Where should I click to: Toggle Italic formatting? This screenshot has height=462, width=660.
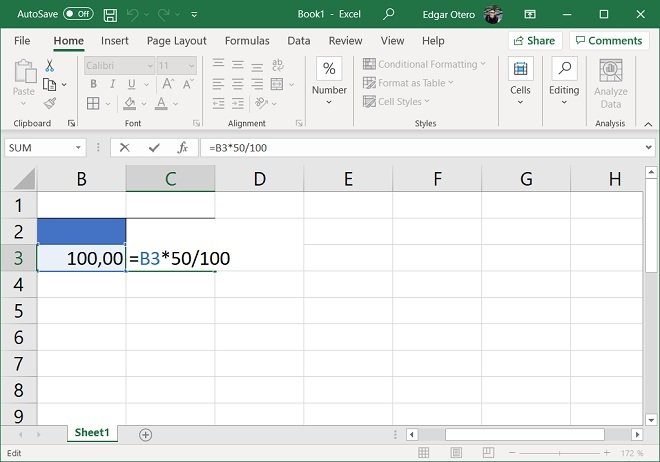point(112,84)
